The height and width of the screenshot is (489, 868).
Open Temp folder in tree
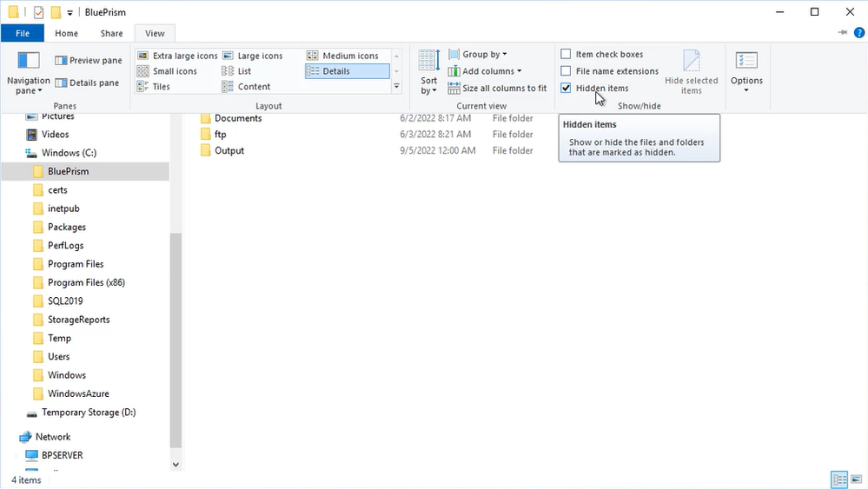pyautogui.click(x=59, y=339)
